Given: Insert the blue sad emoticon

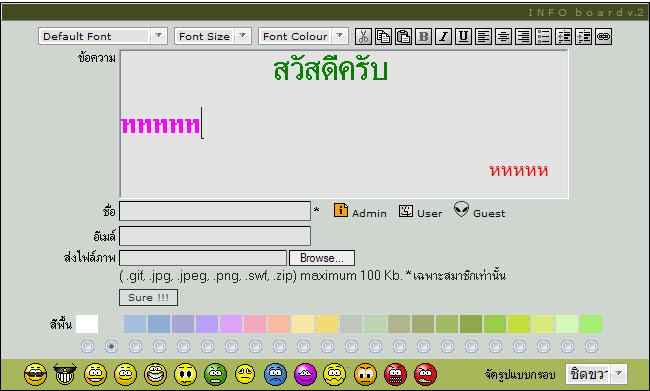Looking at the screenshot, I should click(x=275, y=374).
